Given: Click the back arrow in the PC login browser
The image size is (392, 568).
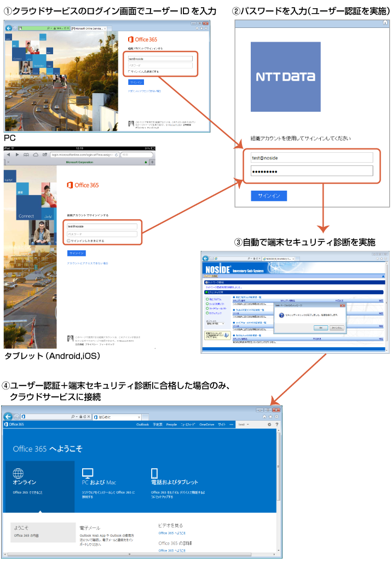Looking at the screenshot, I should [x=9, y=28].
